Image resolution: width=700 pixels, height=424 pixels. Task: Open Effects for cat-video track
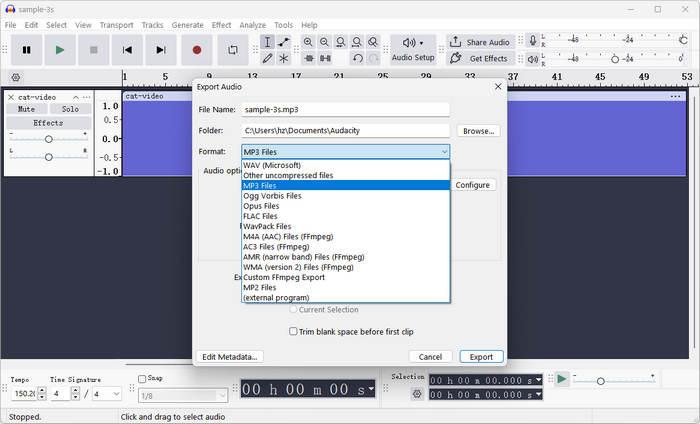48,123
